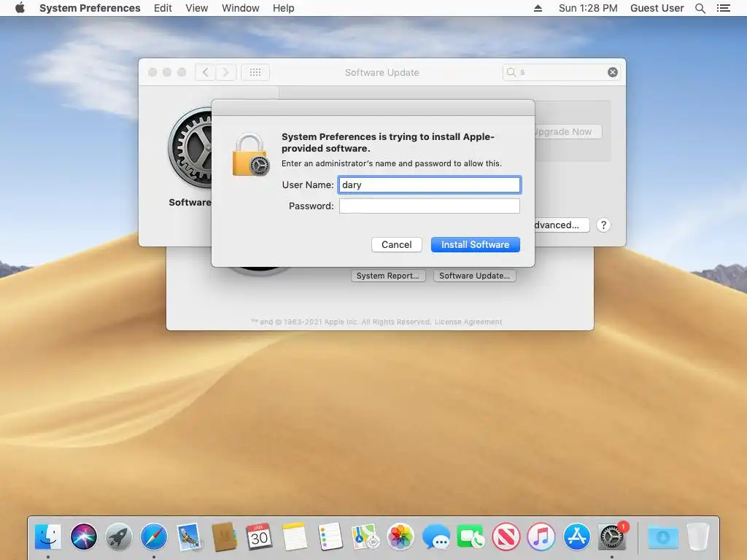Open Reminders app in Dock
The image size is (747, 560).
point(330,537)
